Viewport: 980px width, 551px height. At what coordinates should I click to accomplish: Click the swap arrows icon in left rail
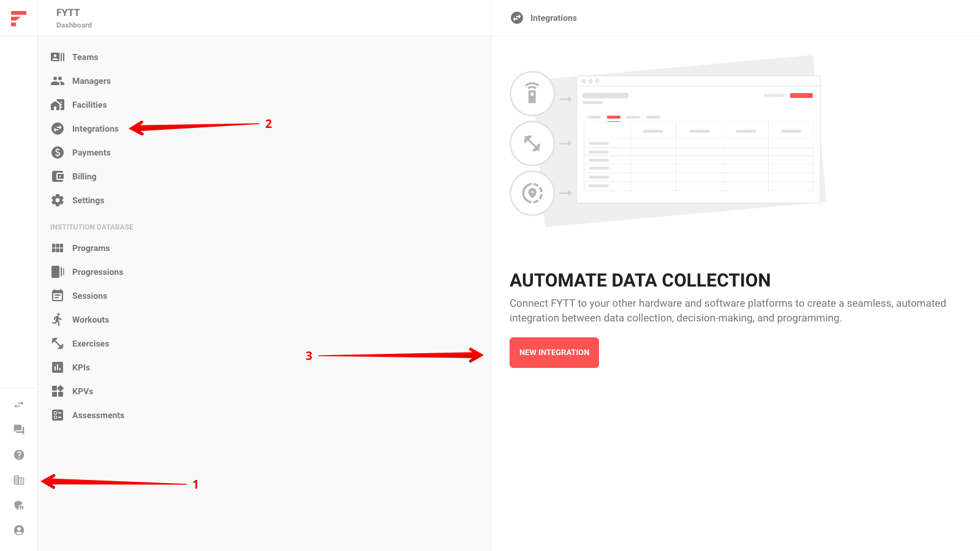tap(19, 405)
